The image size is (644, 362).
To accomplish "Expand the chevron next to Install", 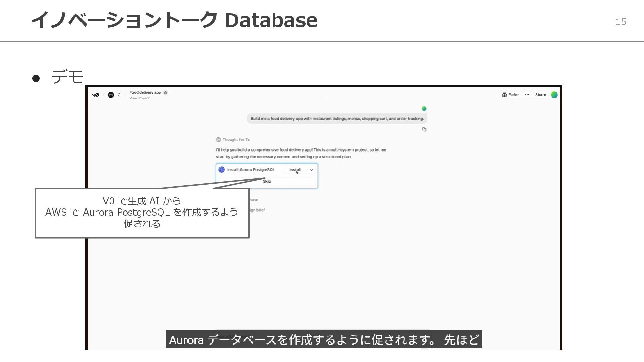I will (311, 170).
